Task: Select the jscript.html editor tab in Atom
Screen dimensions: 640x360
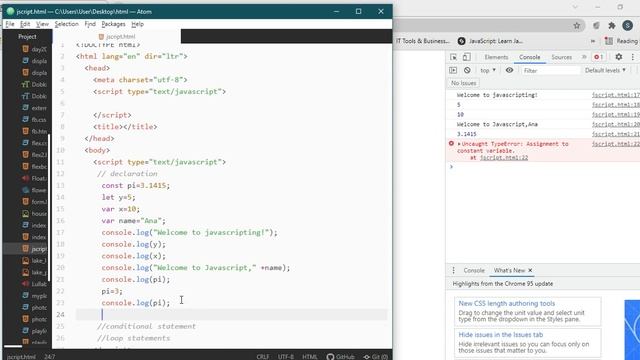Action: point(117,36)
